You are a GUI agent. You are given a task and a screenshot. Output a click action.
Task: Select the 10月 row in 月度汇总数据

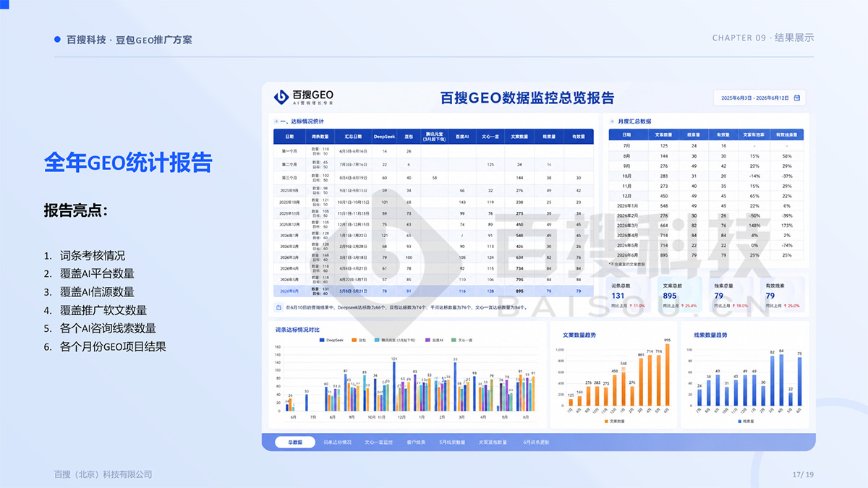click(705, 176)
